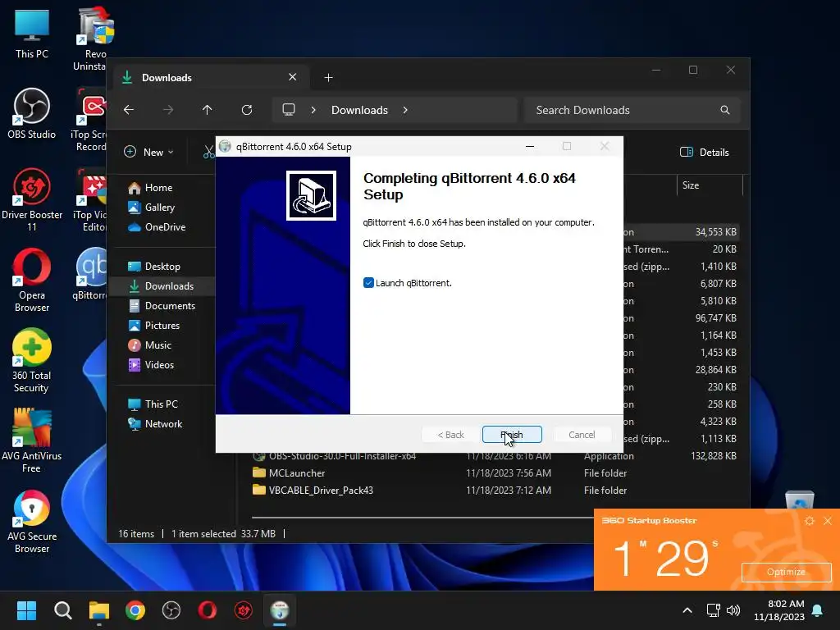Go back in File Explorer
Viewport: 840px width, 630px height.
(x=129, y=110)
